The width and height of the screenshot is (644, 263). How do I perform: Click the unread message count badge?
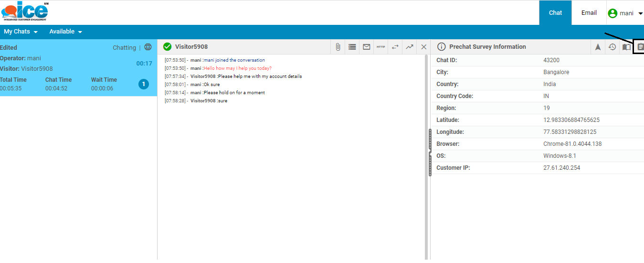coord(143,84)
